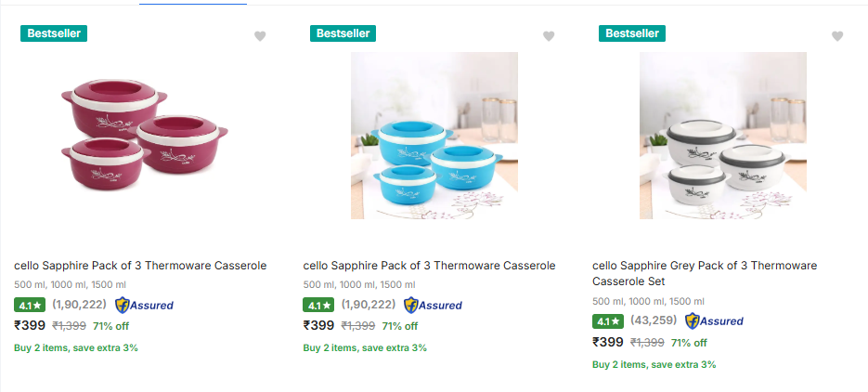Open first cello Sapphire Pack of 3 title link
The height and width of the screenshot is (392, 868).
tap(140, 266)
